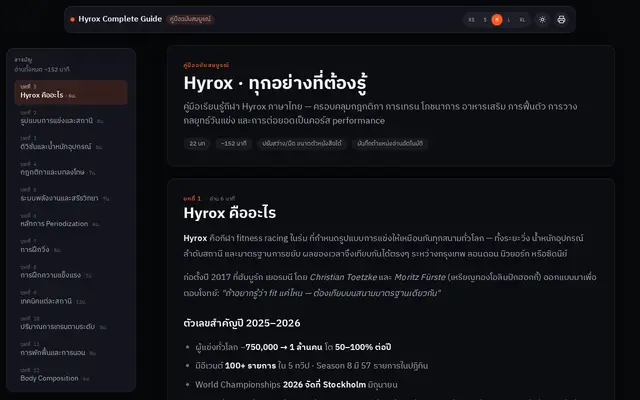
Task: Click the name Moritz Fürste
Action: 420,277
